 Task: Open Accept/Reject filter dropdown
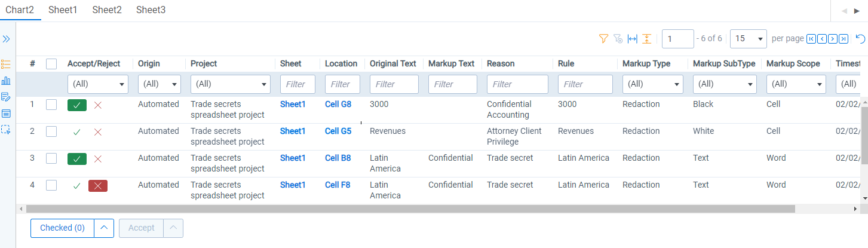98,84
